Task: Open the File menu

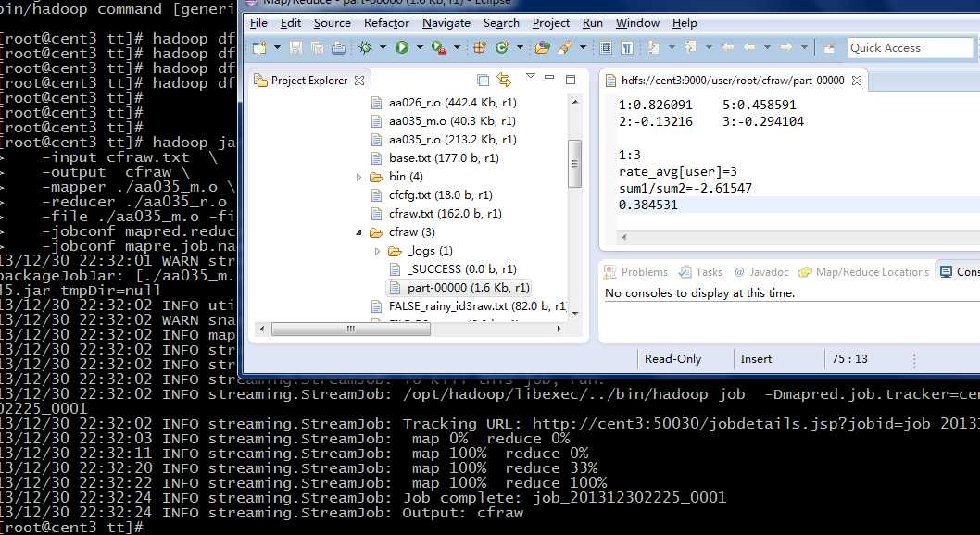Action: coord(258,23)
